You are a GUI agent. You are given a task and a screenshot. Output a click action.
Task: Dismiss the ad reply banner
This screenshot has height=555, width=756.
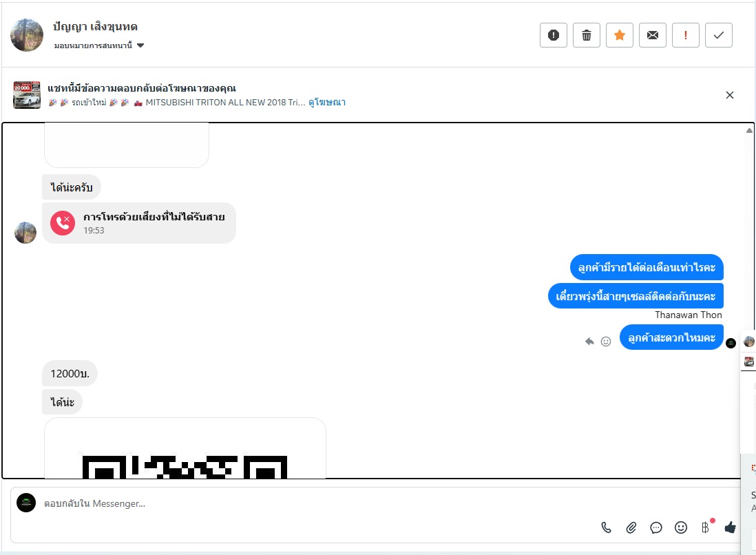729,95
